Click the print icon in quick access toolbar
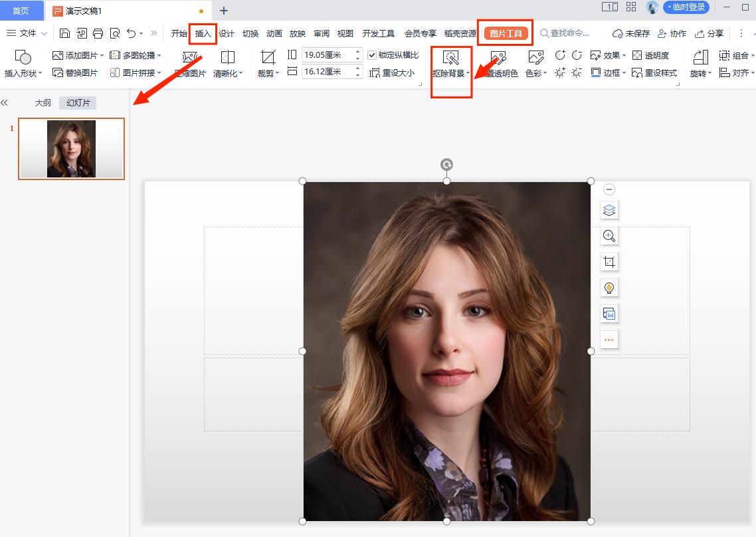 (98, 33)
